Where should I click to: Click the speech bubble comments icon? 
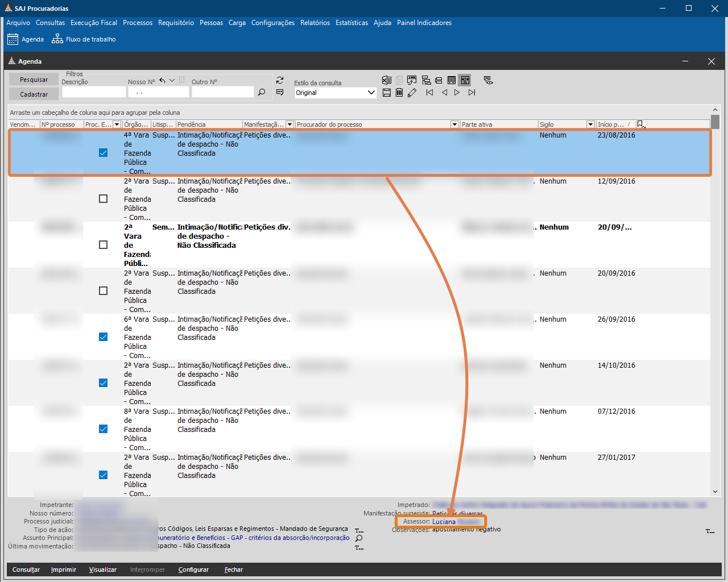click(x=280, y=92)
